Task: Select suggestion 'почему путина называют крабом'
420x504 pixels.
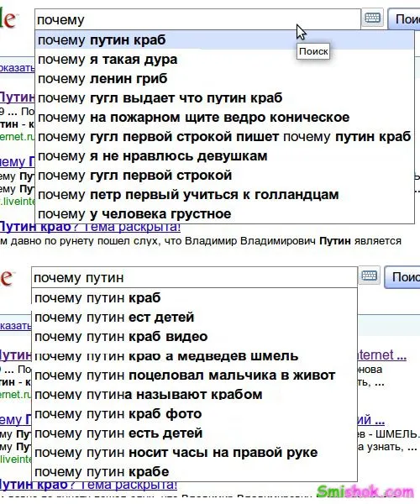Action: (x=194, y=395)
